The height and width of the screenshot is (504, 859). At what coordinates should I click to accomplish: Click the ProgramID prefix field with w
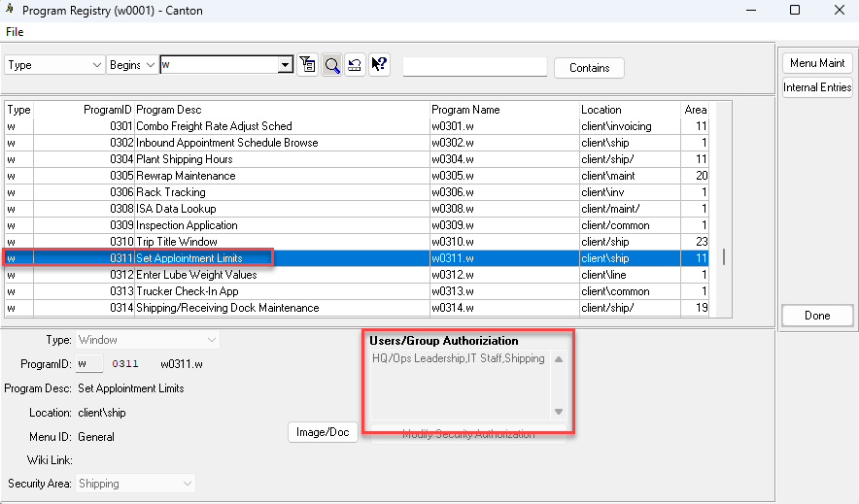pyautogui.click(x=89, y=364)
